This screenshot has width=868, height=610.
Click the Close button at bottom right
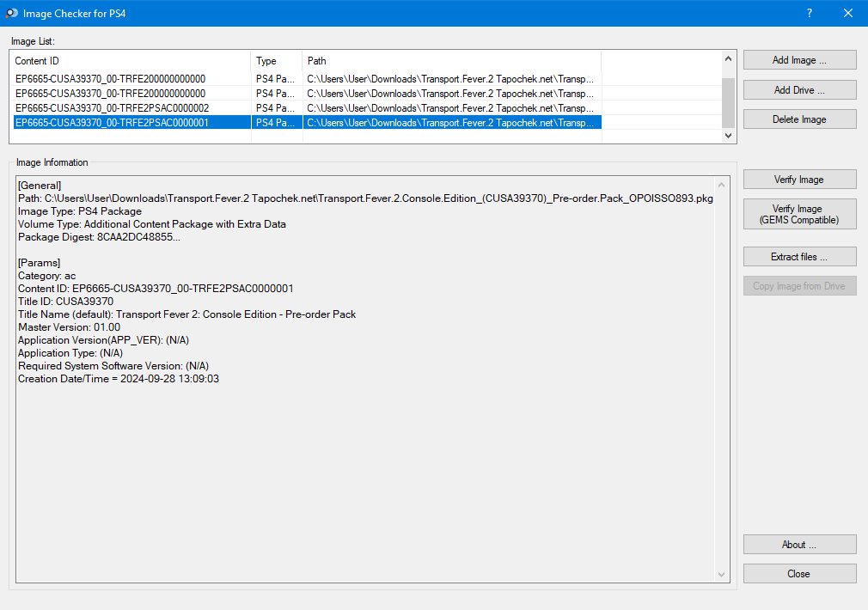click(799, 574)
